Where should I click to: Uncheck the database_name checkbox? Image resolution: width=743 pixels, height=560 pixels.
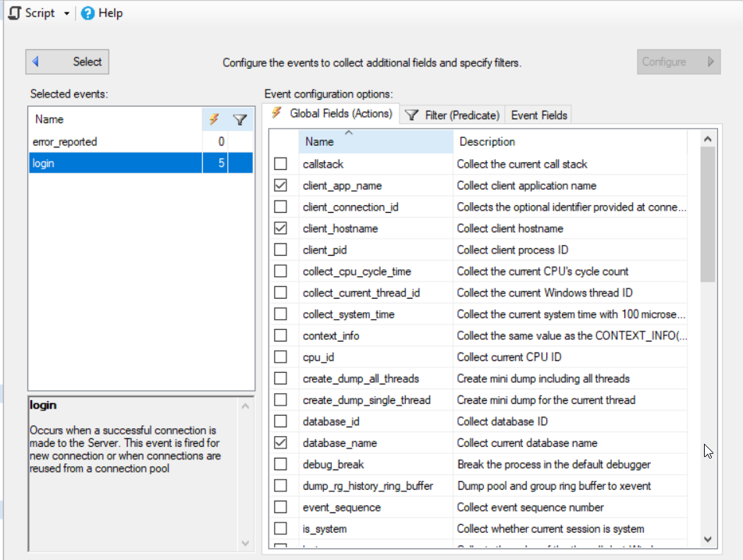[280, 443]
